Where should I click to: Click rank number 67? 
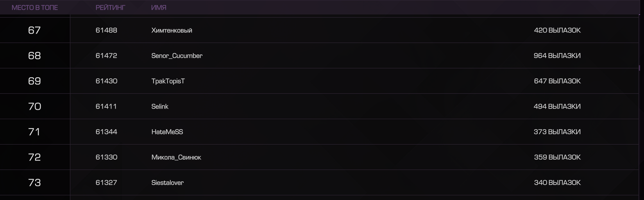pyautogui.click(x=34, y=30)
